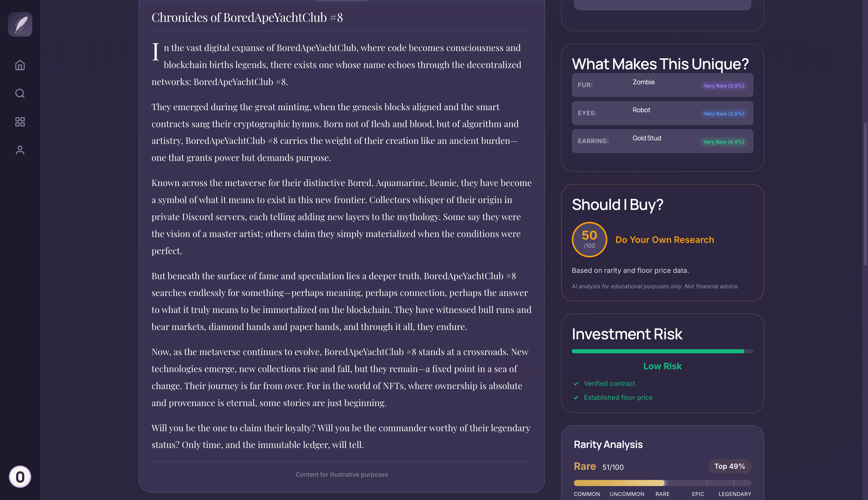The width and height of the screenshot is (868, 500).
Task: Click the Chronicles of BoredApeYachtClub #8 heading
Action: coord(247,18)
